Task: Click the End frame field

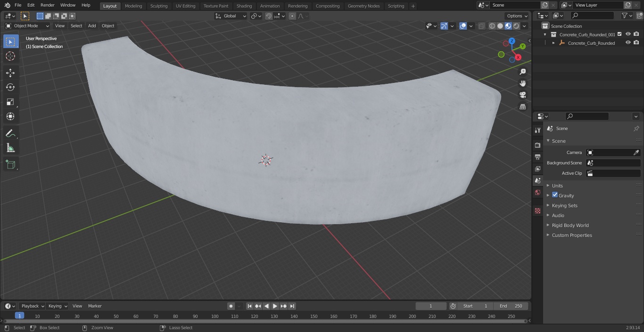Action: [512, 306]
